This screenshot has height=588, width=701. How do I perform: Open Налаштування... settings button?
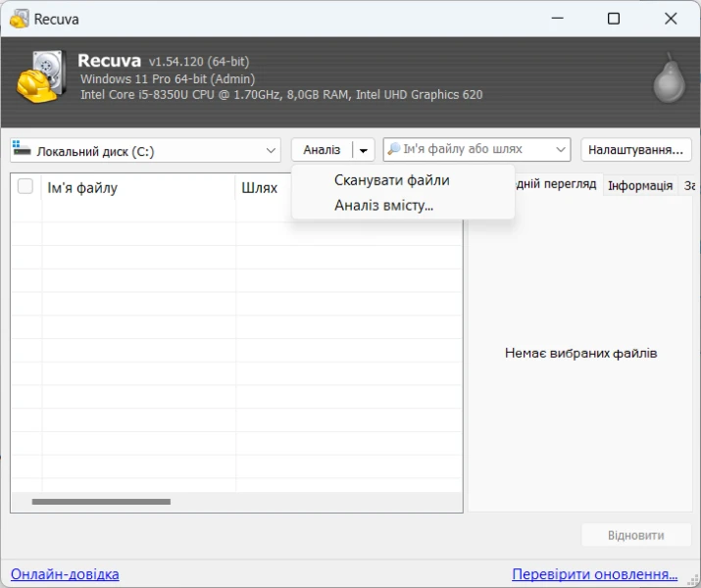click(635, 150)
